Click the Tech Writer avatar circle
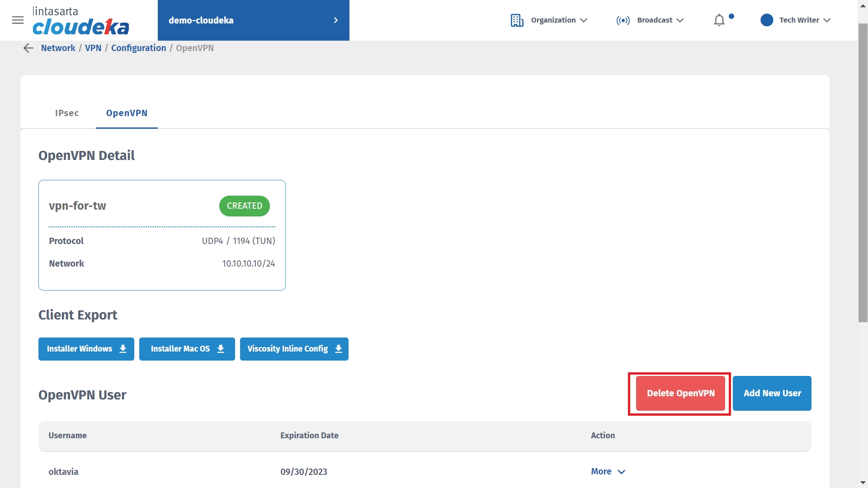 [x=767, y=20]
